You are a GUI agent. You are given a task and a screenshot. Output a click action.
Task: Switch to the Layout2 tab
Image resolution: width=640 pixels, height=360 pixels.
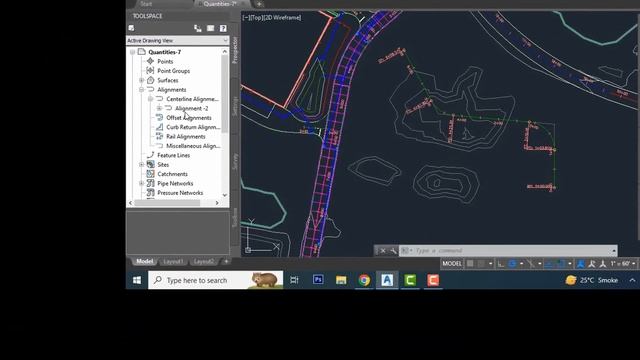click(x=204, y=261)
